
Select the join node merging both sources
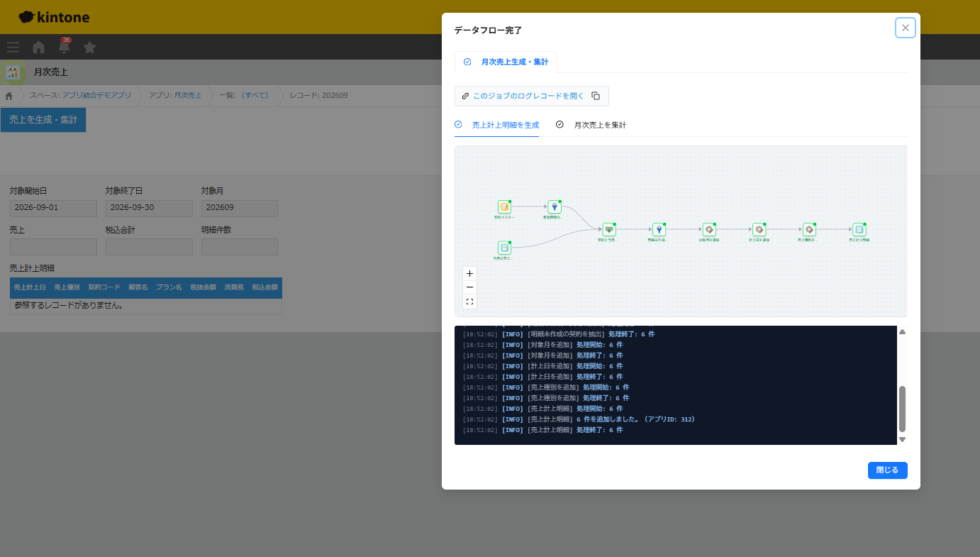(608, 230)
